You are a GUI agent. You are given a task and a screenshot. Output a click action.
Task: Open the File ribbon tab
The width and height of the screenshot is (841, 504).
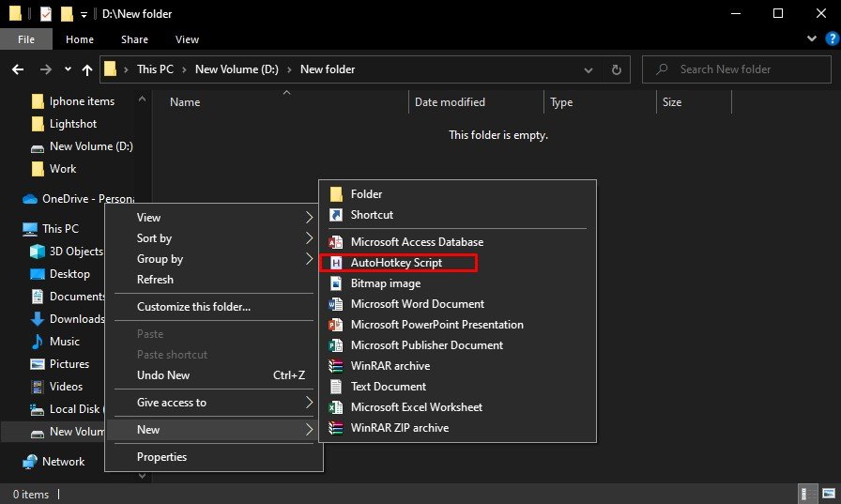[27, 39]
